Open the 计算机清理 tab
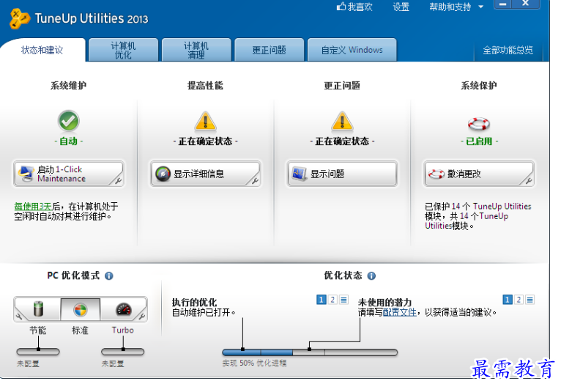Image resolution: width=561 pixels, height=392 pixels. coord(196,50)
